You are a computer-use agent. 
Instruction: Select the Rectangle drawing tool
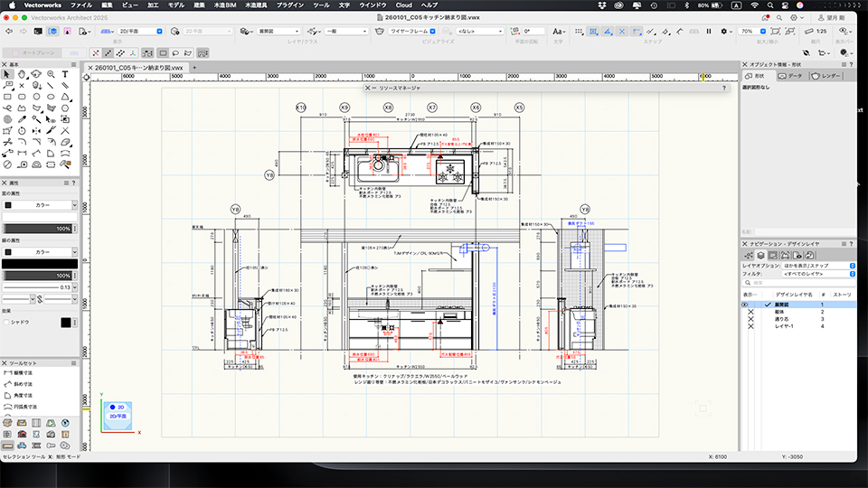(x=7, y=96)
